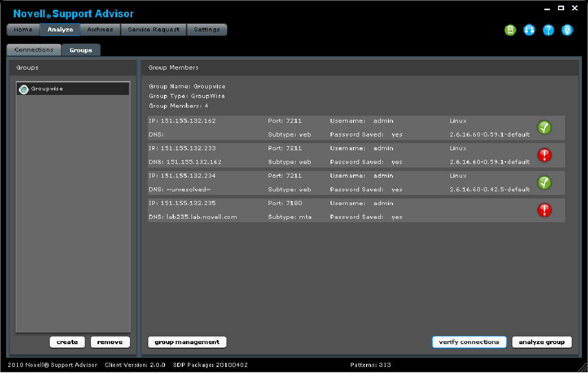Click green check status for 151.155.132.234
588x373 pixels.
point(544,183)
